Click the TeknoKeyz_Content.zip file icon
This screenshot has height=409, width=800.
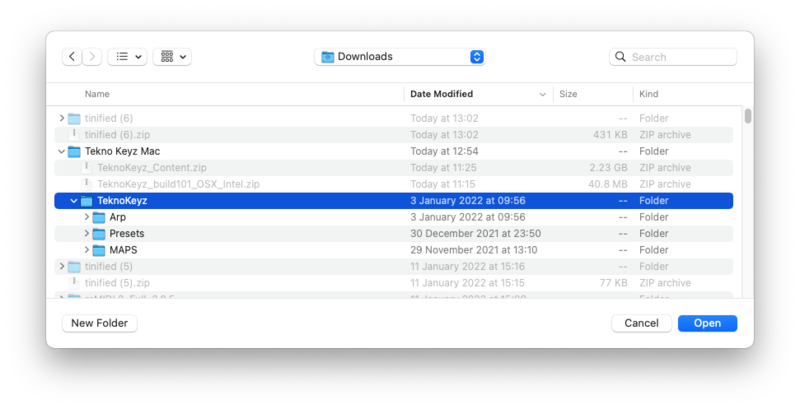(x=87, y=168)
